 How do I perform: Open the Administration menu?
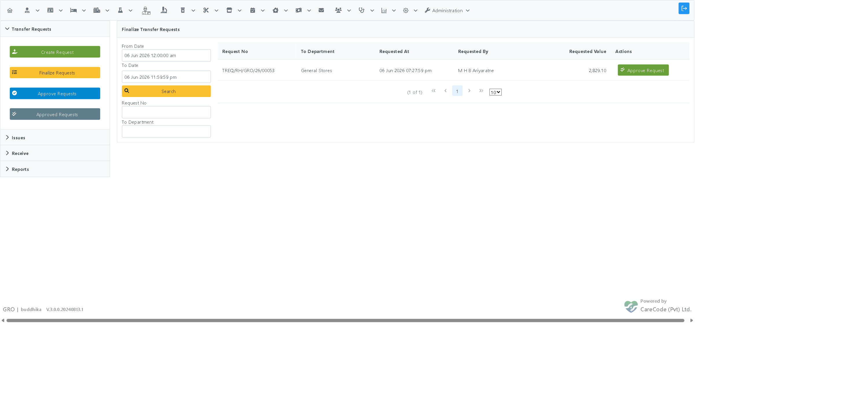tap(447, 10)
